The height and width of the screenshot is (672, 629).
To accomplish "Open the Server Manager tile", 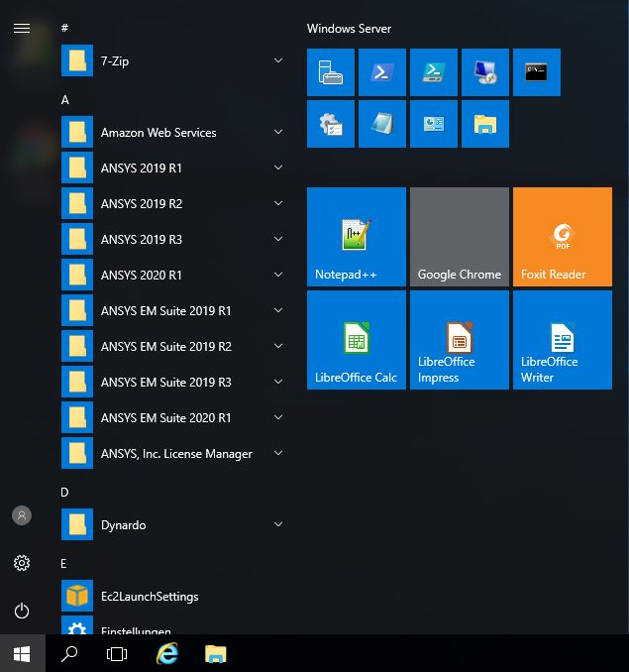I will pos(331,72).
